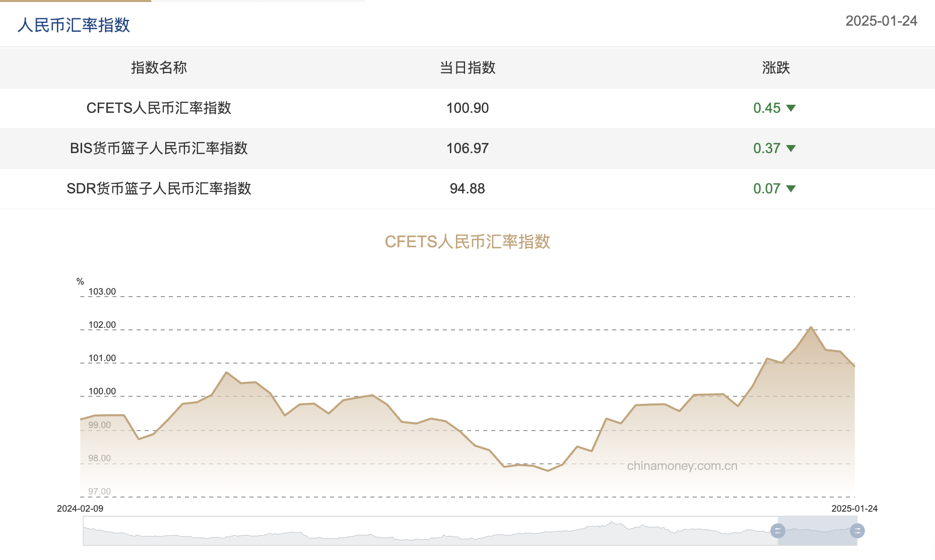935x560 pixels.
Task: Click the 2025-01-24 end date axis label
Action: [854, 509]
